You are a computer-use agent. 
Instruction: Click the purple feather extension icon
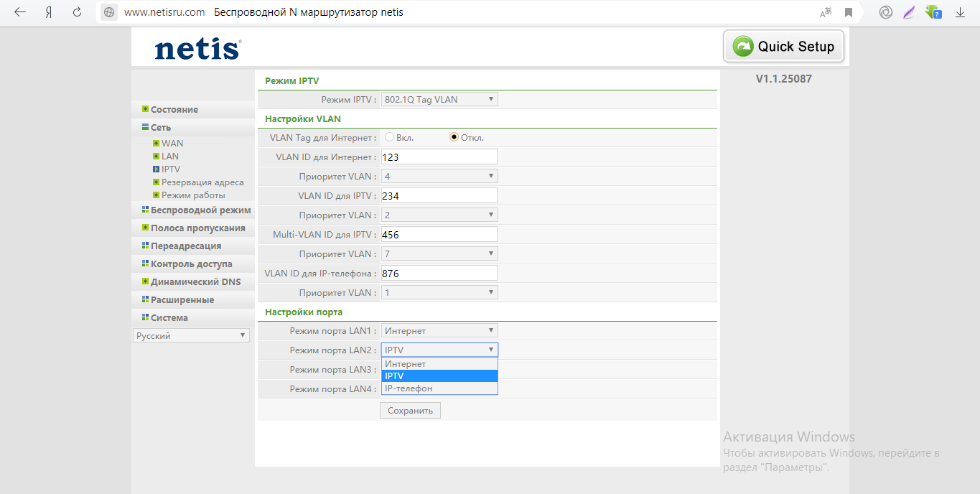(x=909, y=13)
